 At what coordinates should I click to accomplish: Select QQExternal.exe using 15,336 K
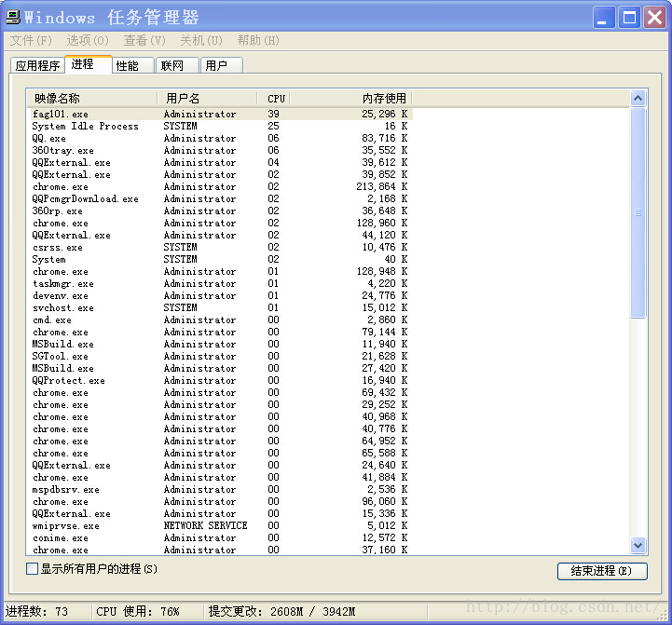[x=219, y=513]
